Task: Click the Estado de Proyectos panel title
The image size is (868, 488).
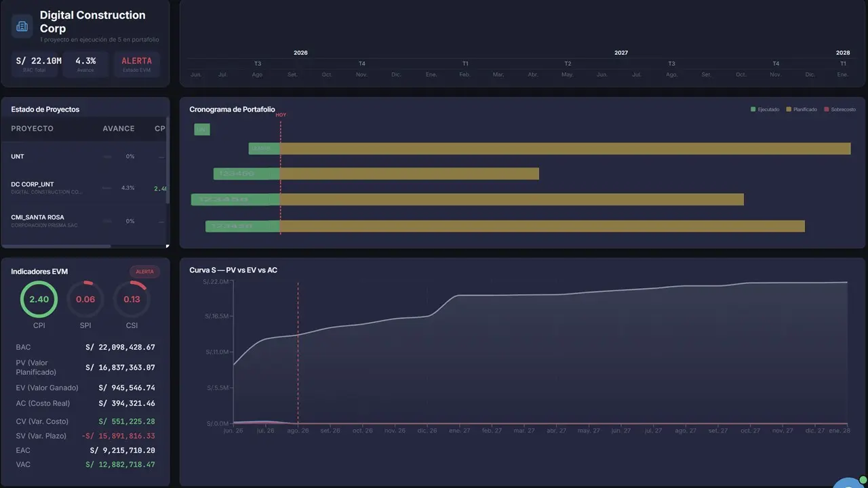Action: click(x=45, y=109)
